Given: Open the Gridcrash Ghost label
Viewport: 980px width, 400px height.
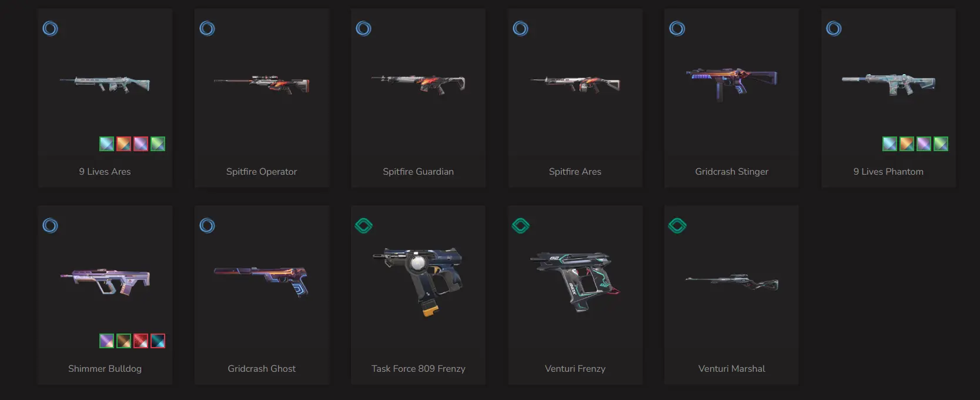Looking at the screenshot, I should point(262,369).
